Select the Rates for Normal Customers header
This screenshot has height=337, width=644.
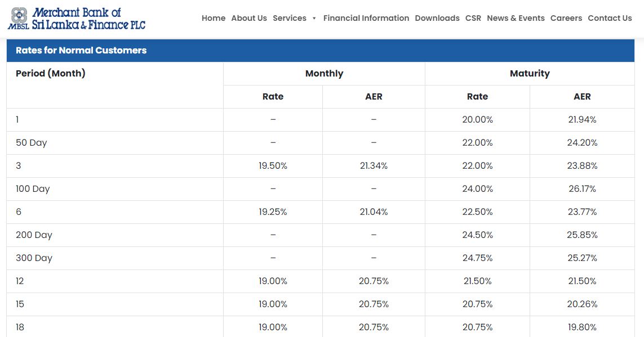tap(321, 51)
